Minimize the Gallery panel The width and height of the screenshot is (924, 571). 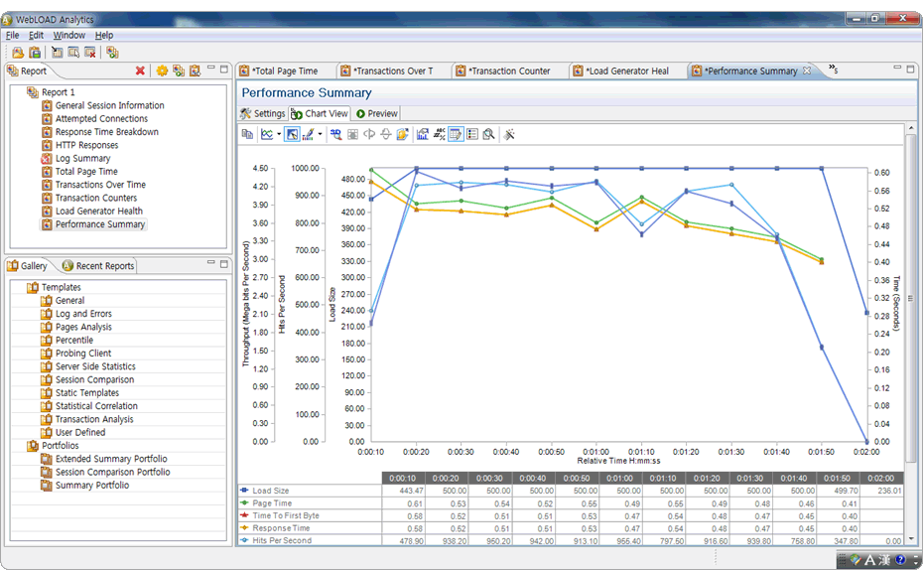pyautogui.click(x=211, y=263)
